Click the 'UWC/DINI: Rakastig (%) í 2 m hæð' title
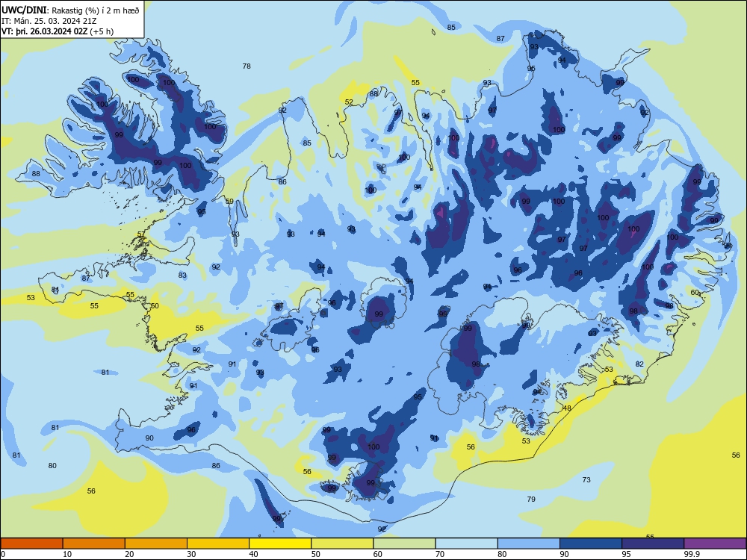747x560 pixels. [70, 10]
